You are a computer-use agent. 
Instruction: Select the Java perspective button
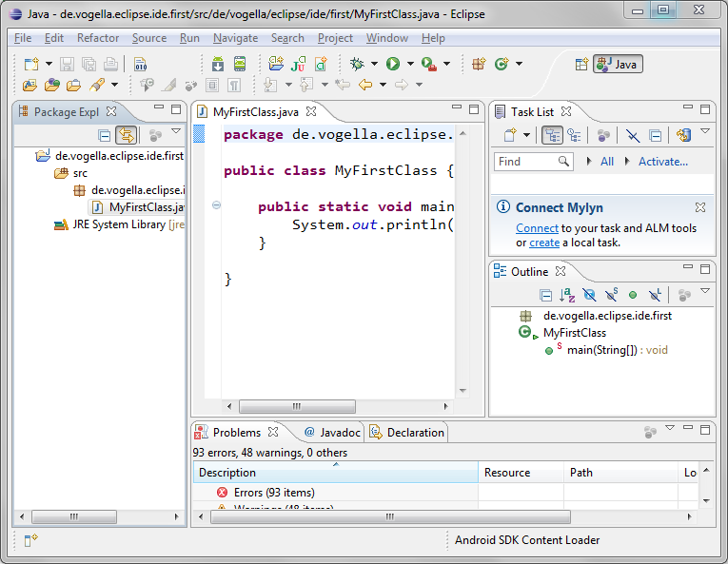pyautogui.click(x=618, y=64)
